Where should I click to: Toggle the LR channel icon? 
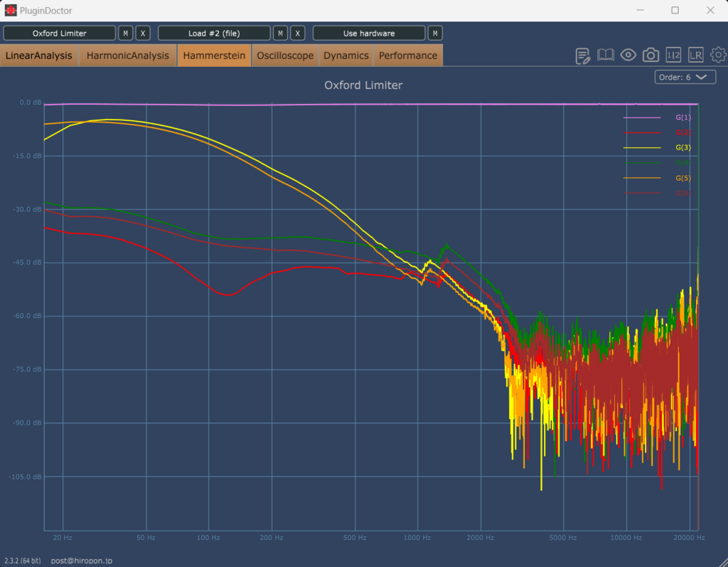click(695, 55)
